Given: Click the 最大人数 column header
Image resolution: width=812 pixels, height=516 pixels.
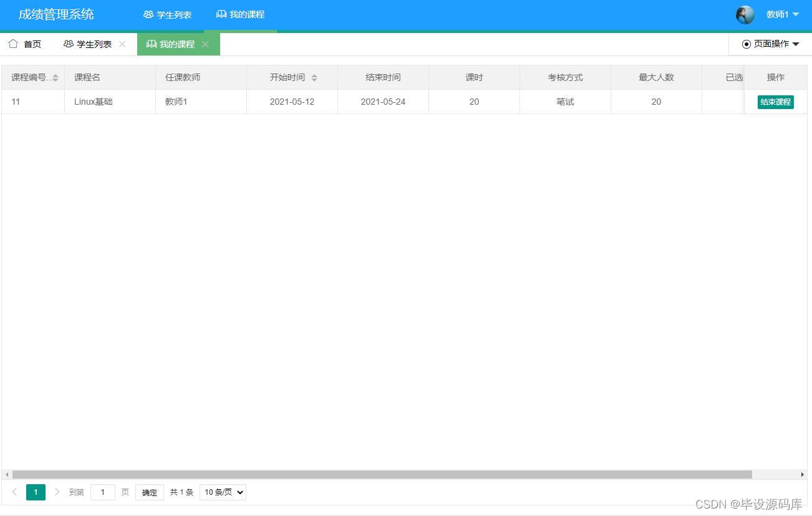Looking at the screenshot, I should 656,77.
